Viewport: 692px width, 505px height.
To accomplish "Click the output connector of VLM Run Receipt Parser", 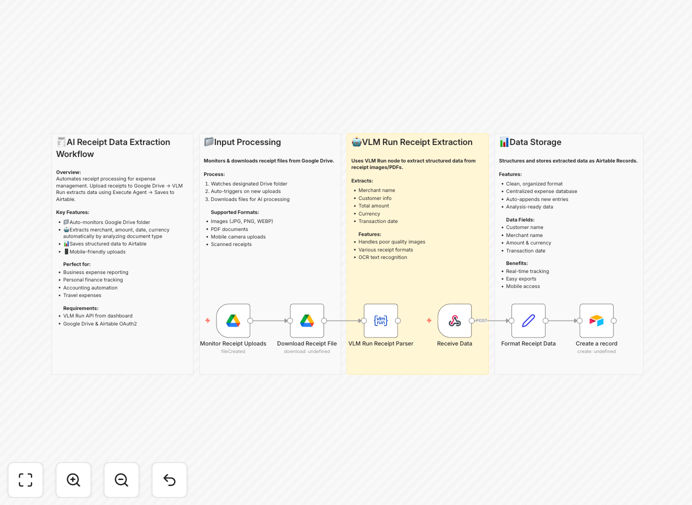I will (398, 321).
